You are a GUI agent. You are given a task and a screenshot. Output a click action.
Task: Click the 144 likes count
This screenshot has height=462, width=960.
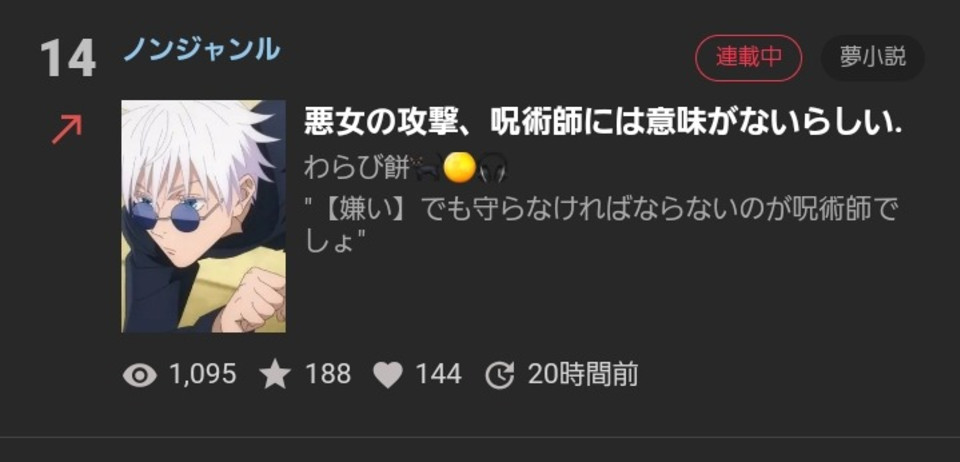pos(439,374)
